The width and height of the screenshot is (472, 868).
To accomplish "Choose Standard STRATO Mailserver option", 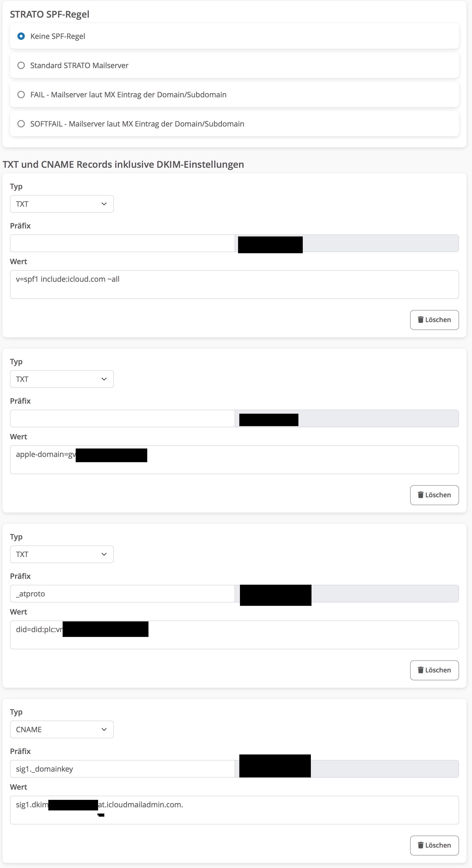I will pos(21,65).
